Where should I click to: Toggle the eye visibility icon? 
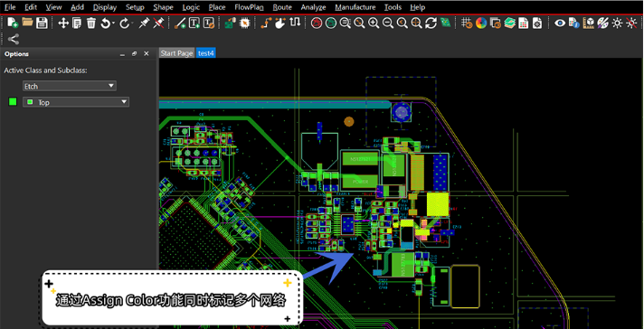(559, 23)
